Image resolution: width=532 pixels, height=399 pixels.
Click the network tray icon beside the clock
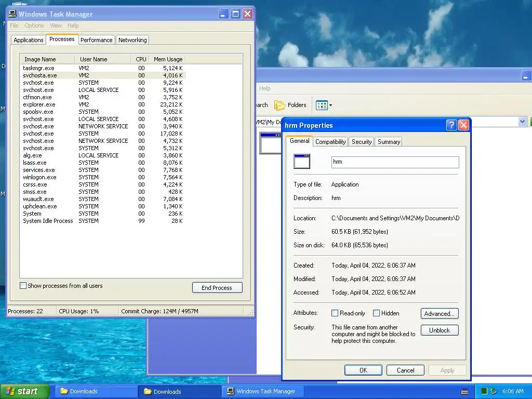tap(494, 391)
